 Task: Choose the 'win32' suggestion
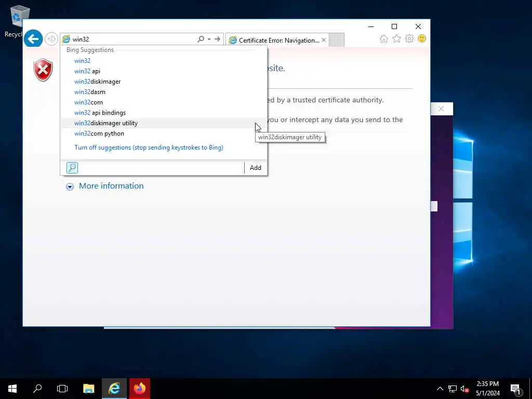pos(164,61)
